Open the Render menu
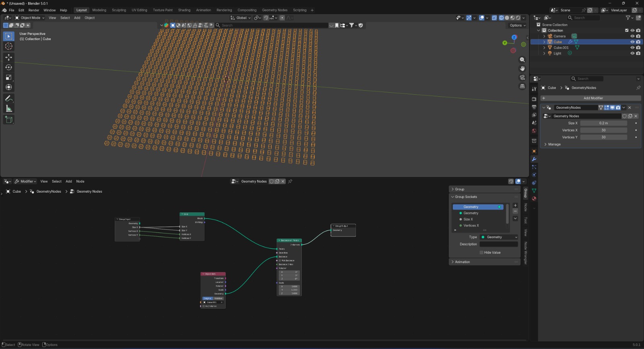The image size is (644, 349). pos(34,10)
